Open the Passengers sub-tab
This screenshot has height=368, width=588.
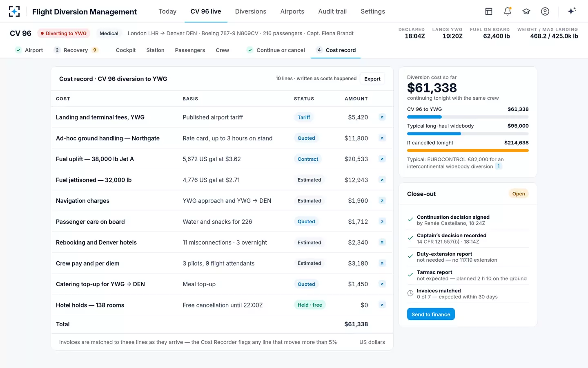pos(190,50)
